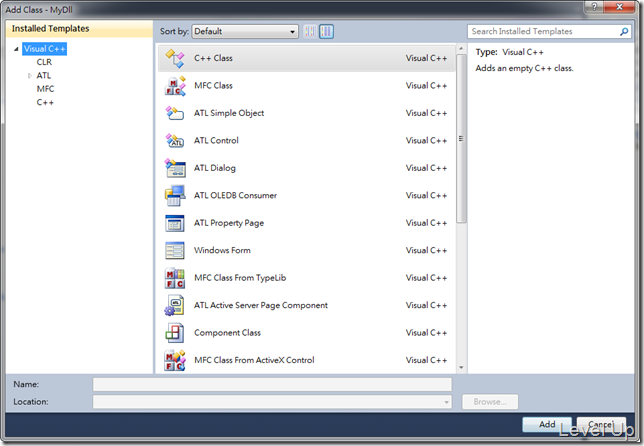Select 'MFC Class From ActiveX Control' name

[254, 360]
